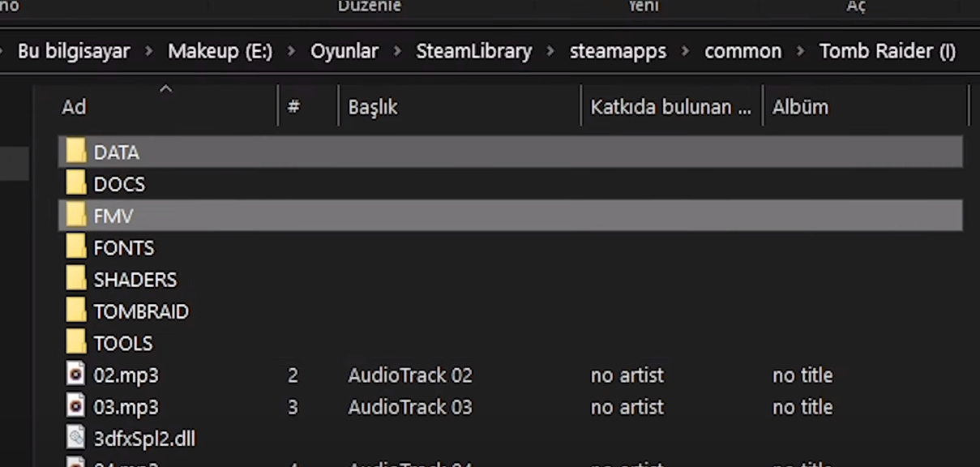Go to common folder breadcrumb
Screen dimensions: 980x467
click(x=743, y=51)
